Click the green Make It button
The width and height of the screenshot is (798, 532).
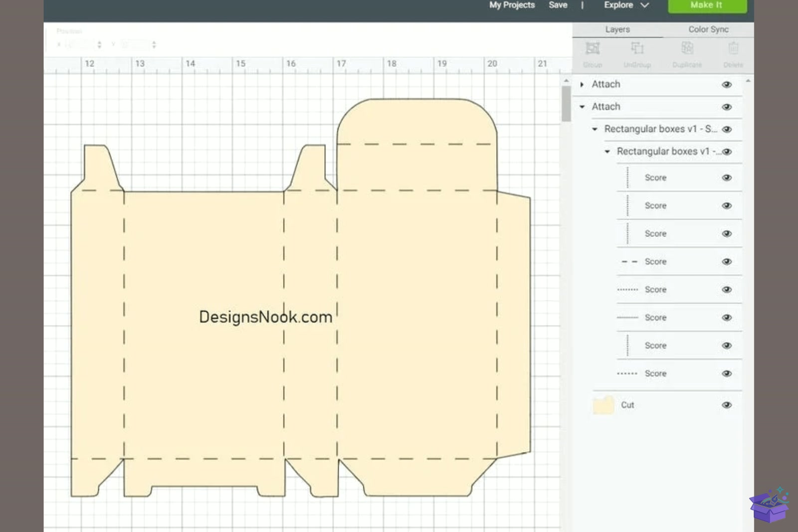tap(707, 5)
